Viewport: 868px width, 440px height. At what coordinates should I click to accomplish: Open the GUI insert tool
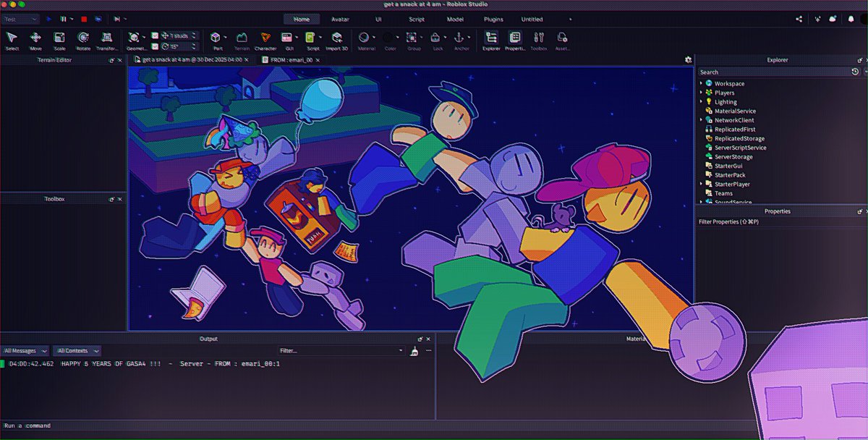click(287, 40)
